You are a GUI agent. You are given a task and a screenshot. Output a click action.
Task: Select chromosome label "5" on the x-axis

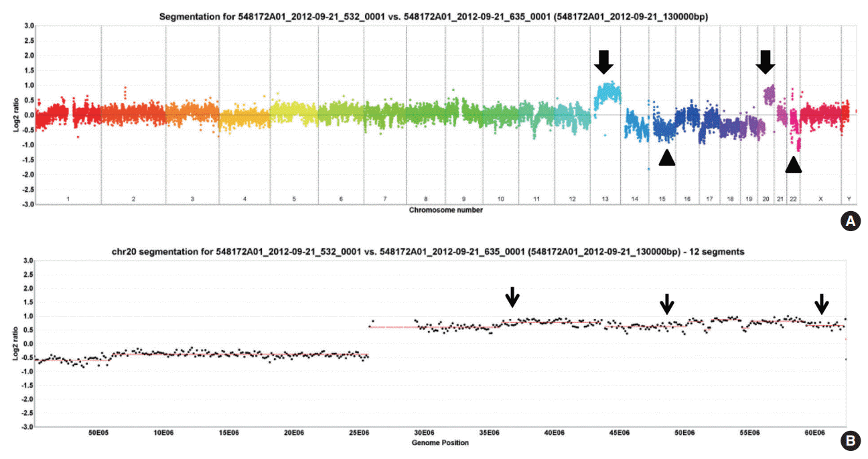click(x=294, y=200)
